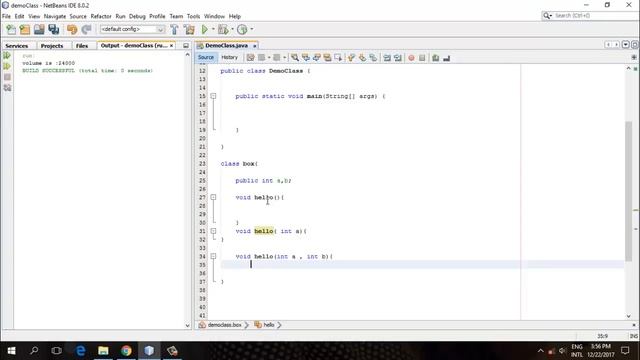Open the default config combo box
Viewport: 640px width, 360px height.
coord(133,29)
